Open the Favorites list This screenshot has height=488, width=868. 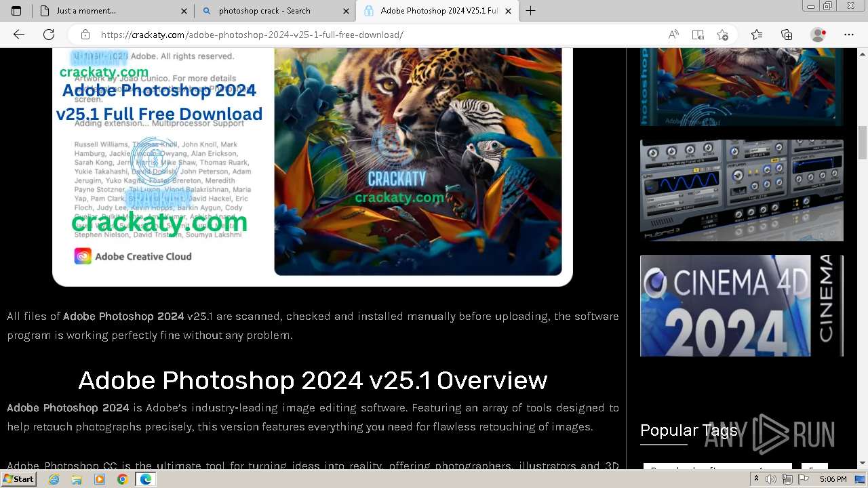point(757,35)
